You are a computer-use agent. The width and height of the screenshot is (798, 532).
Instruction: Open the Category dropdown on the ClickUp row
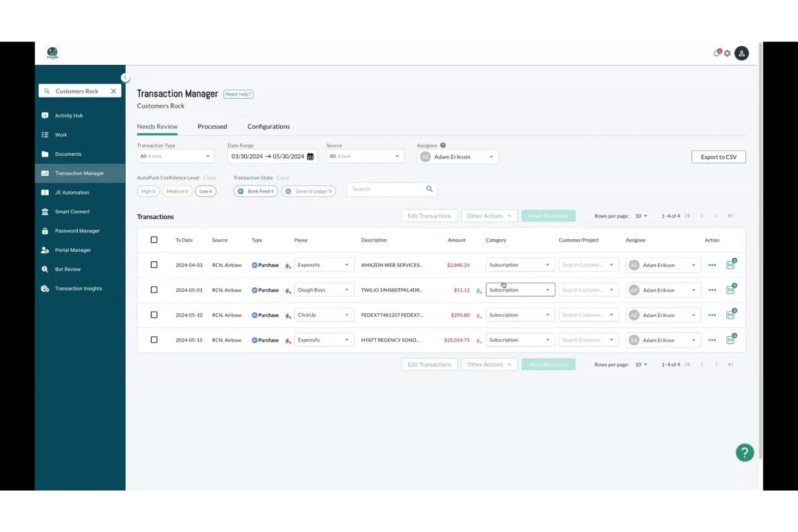point(519,315)
